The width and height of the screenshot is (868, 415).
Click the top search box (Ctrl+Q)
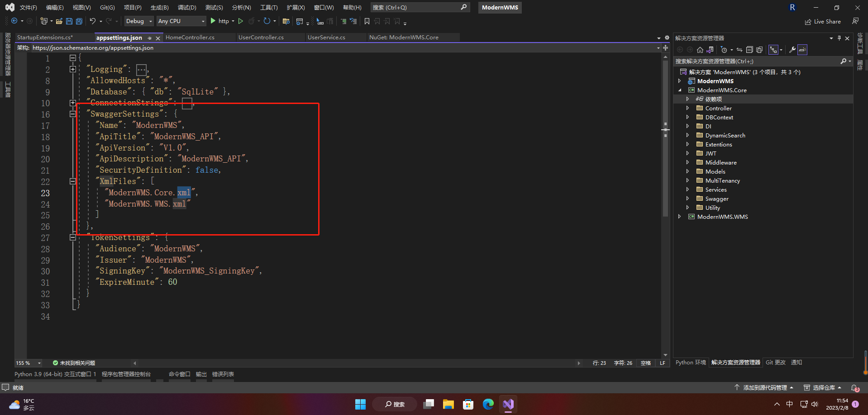pos(420,8)
